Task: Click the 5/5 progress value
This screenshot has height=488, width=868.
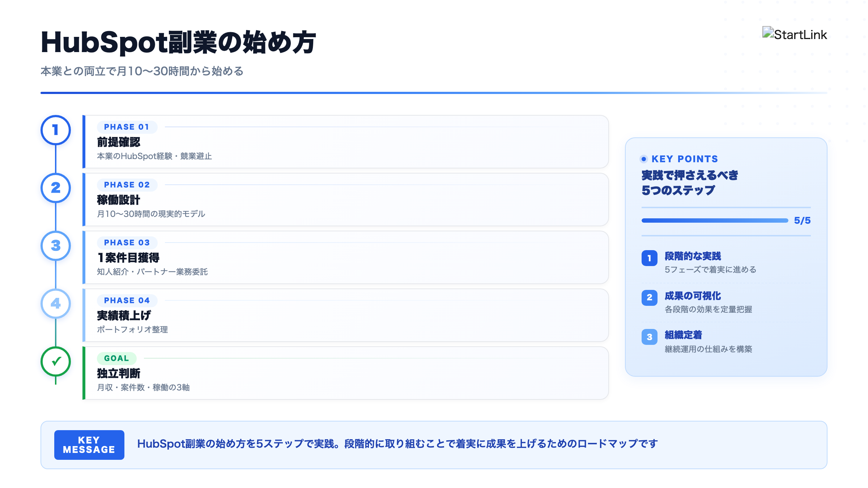Action: coord(802,221)
